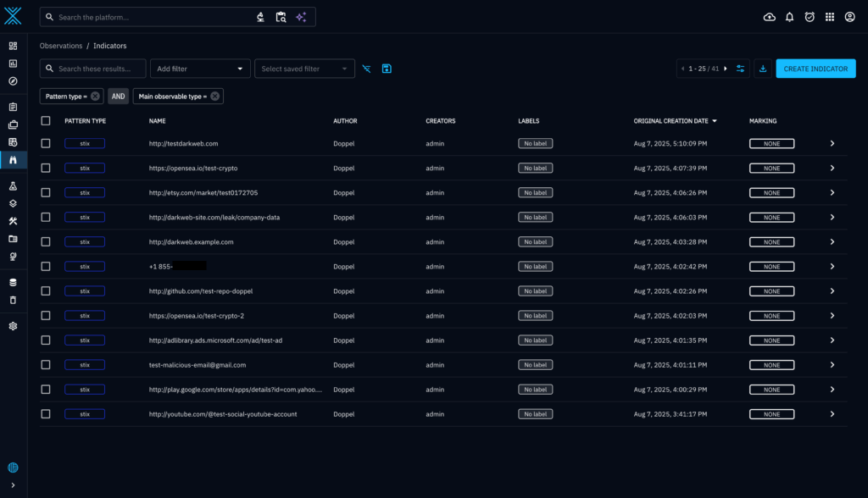The width and height of the screenshot is (868, 498).
Task: Click the sparkle AI icon in search bar
Action: [301, 17]
